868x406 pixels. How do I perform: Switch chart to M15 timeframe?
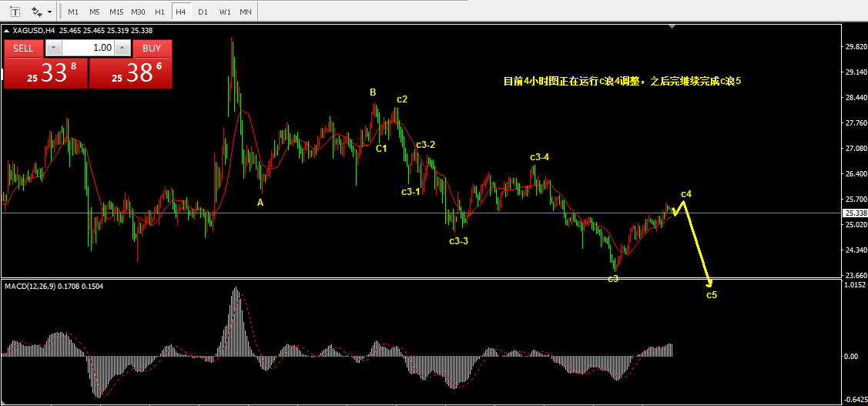tap(116, 11)
